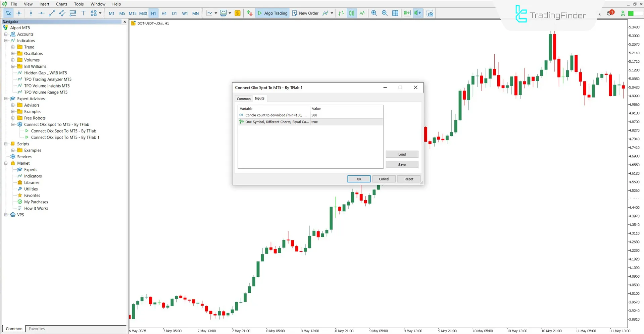This screenshot has height=334, width=644.
Task: Switch chart to M5 timeframe
Action: tap(122, 13)
